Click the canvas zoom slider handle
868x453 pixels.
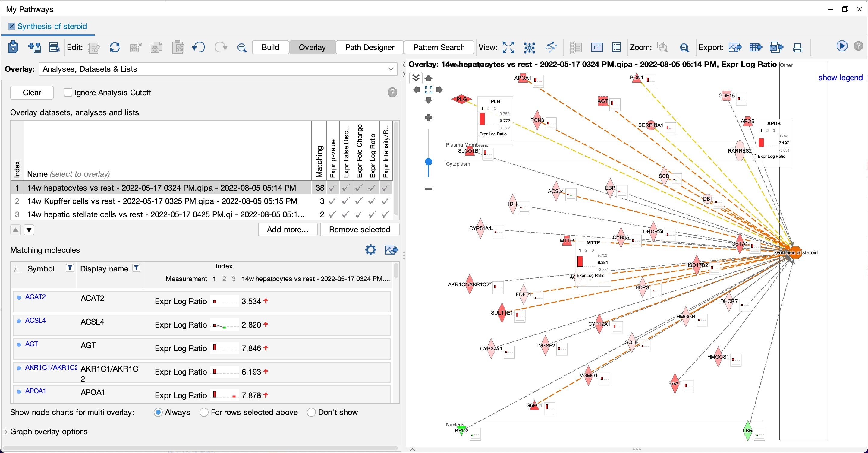[x=429, y=162]
